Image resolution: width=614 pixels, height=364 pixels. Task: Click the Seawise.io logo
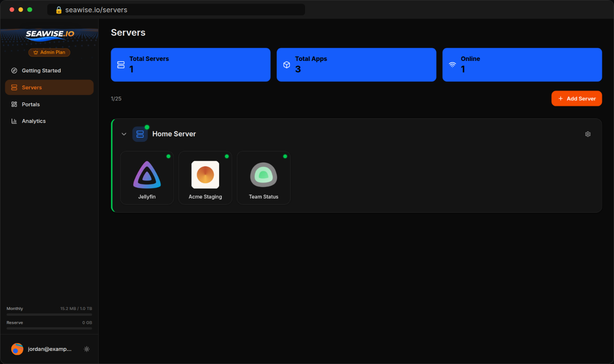coord(50,35)
